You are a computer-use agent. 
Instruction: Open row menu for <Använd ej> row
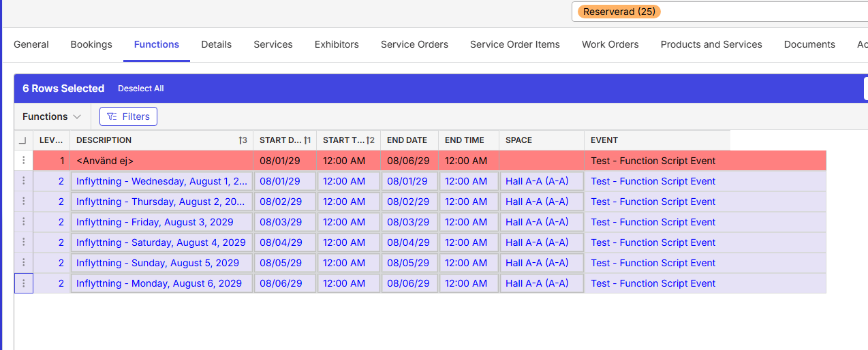click(24, 161)
